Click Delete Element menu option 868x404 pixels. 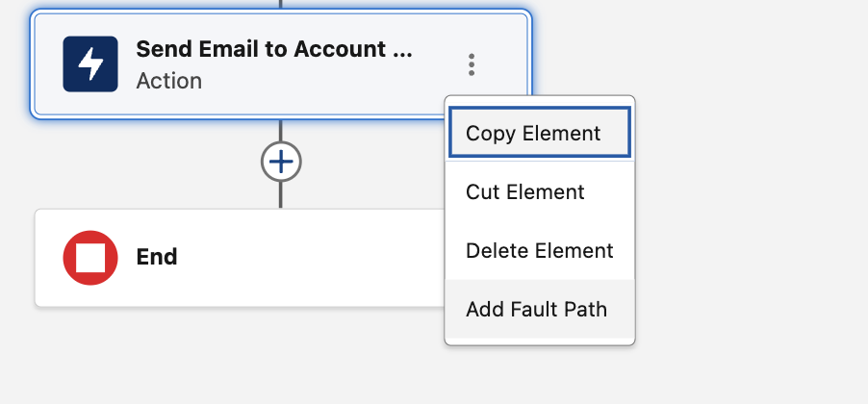coord(539,251)
